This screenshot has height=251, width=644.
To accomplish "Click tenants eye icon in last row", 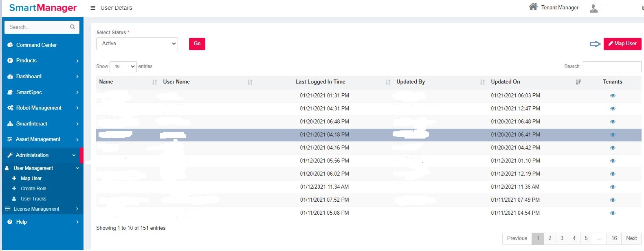I will [613, 213].
